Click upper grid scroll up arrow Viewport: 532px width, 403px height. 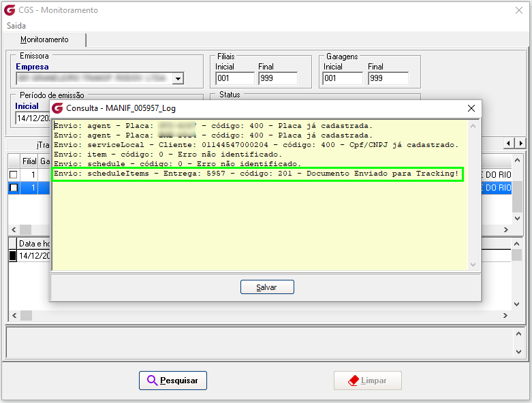coord(517,161)
